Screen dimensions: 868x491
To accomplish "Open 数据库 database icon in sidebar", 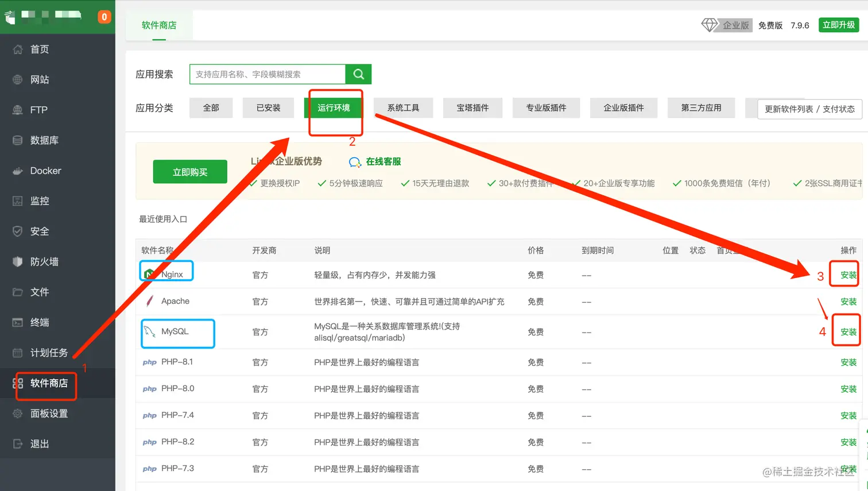I will pos(18,141).
